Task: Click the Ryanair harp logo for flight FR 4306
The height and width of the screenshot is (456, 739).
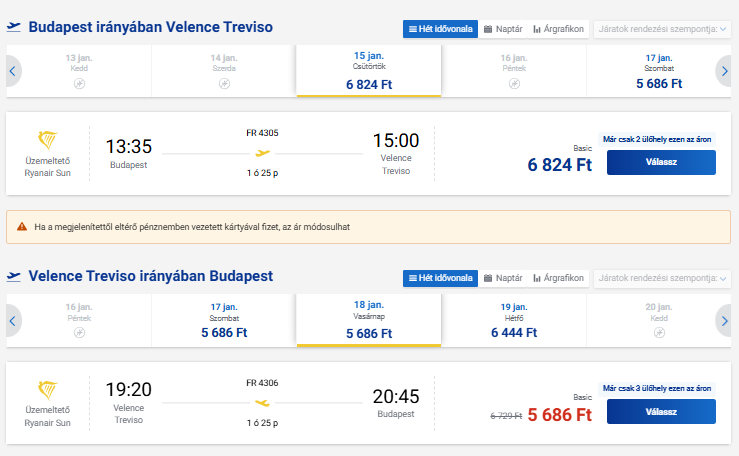Action: click(47, 390)
